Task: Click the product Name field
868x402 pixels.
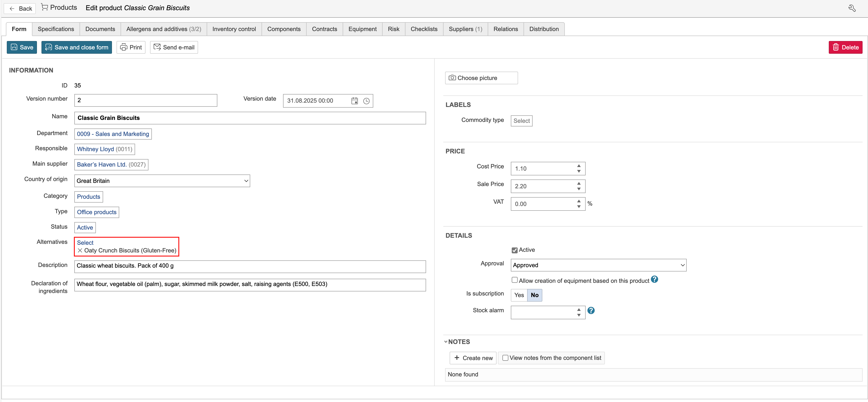Action: [250, 118]
